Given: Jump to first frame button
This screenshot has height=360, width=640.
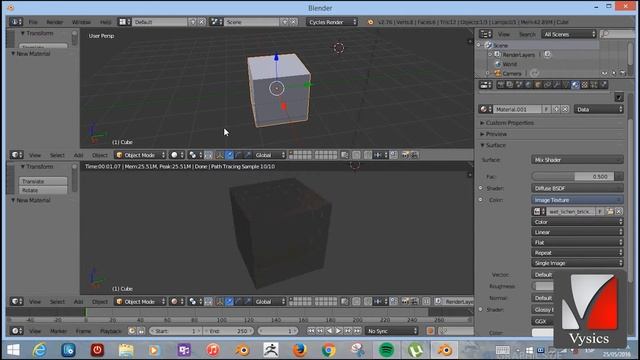Looking at the screenshot, I should [x=311, y=331].
